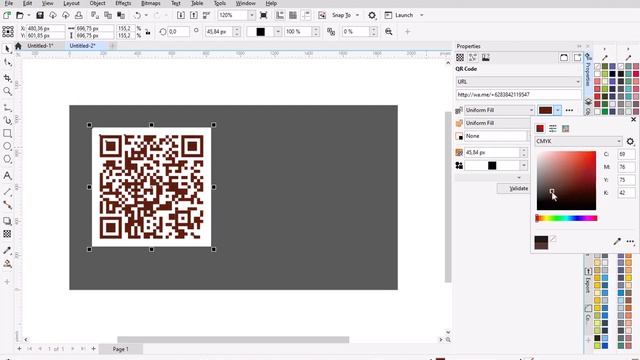Click the Save icon in the toolbar

(x=40, y=15)
